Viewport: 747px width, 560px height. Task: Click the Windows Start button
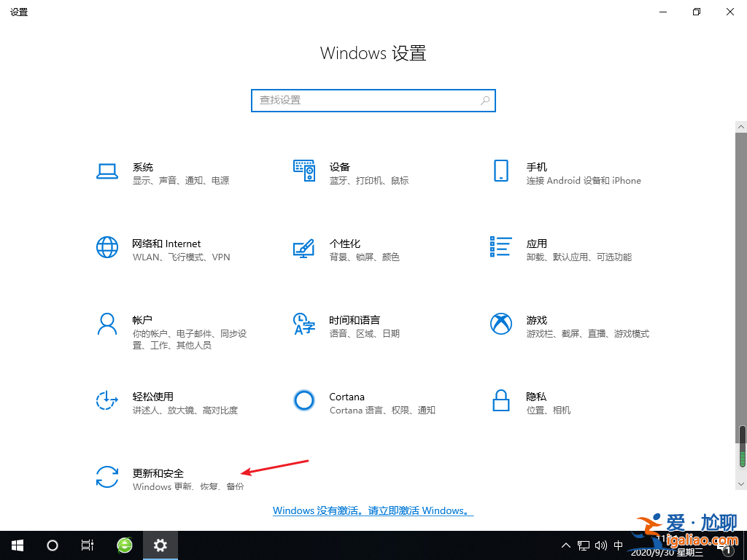(x=17, y=545)
